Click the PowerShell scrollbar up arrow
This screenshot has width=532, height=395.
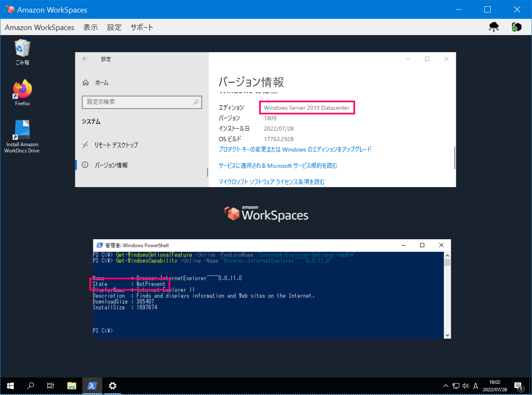[448, 255]
